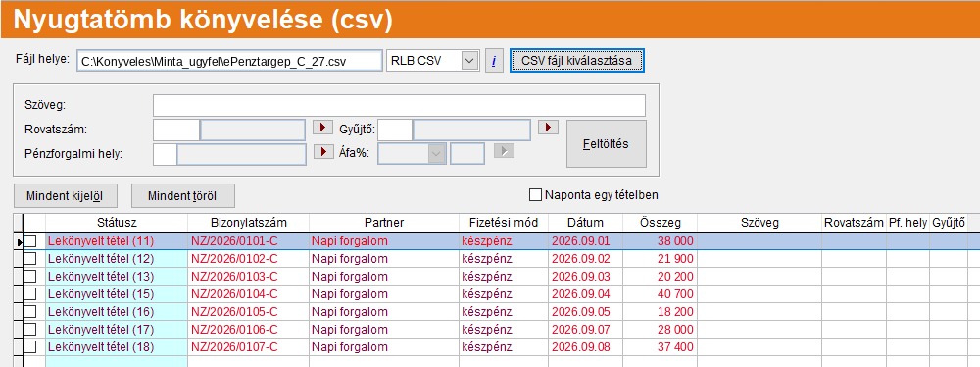This screenshot has height=367, width=980.
Task: Open the RLB CSV format dropdown
Action: pos(469,61)
